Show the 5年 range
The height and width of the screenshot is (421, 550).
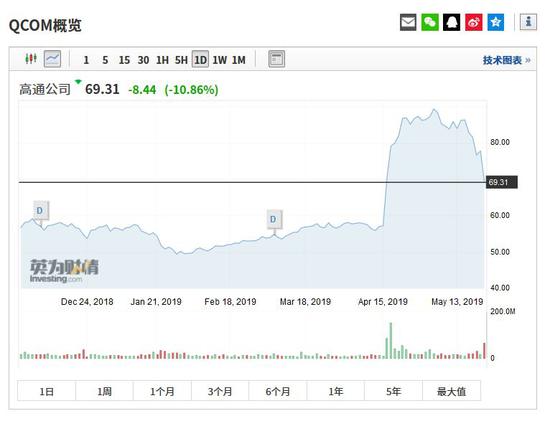click(394, 391)
